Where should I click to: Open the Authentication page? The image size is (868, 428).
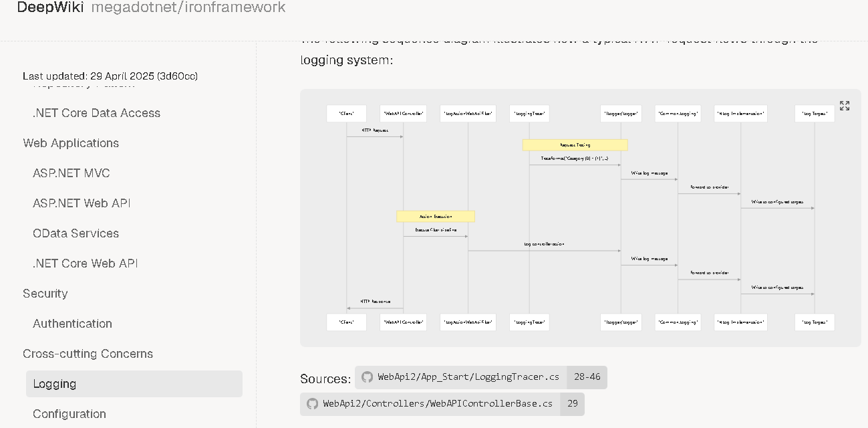pos(72,324)
